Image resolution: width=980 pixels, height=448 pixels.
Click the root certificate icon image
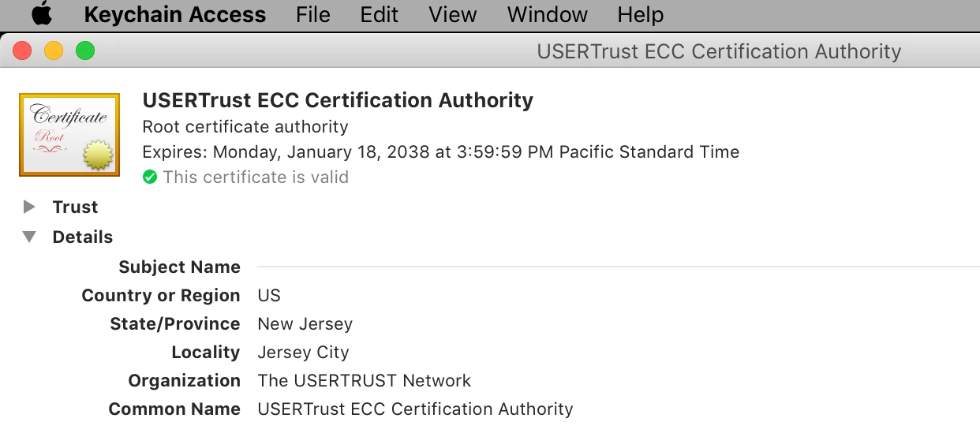[x=69, y=135]
